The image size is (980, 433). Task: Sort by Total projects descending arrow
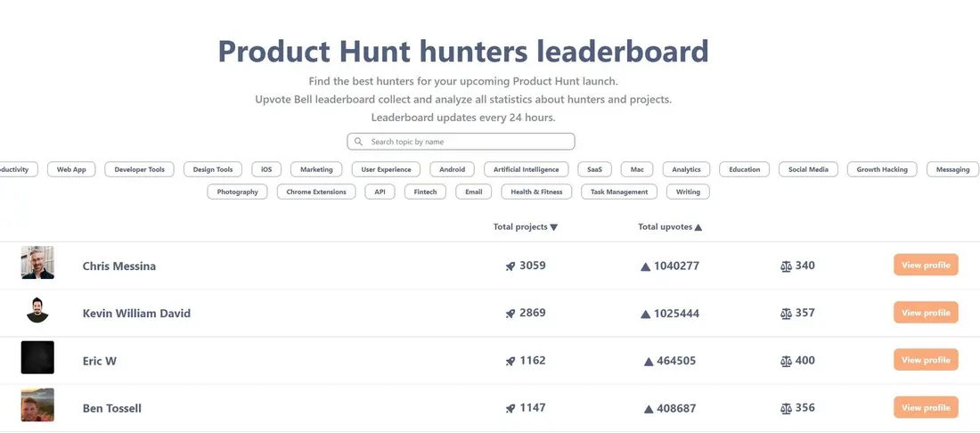554,227
